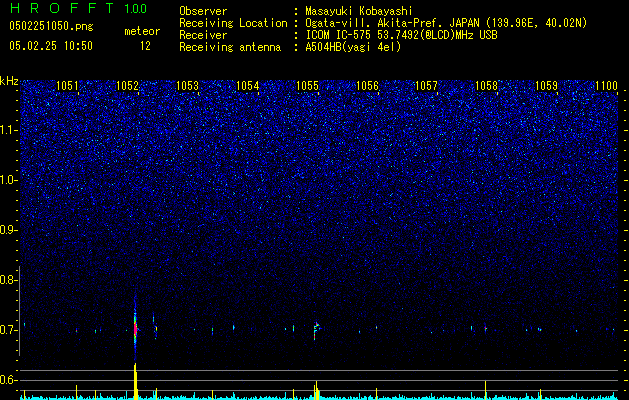Click the 0.8 kHz axis label
Screen dimensions: 629x400
[x=7, y=280]
